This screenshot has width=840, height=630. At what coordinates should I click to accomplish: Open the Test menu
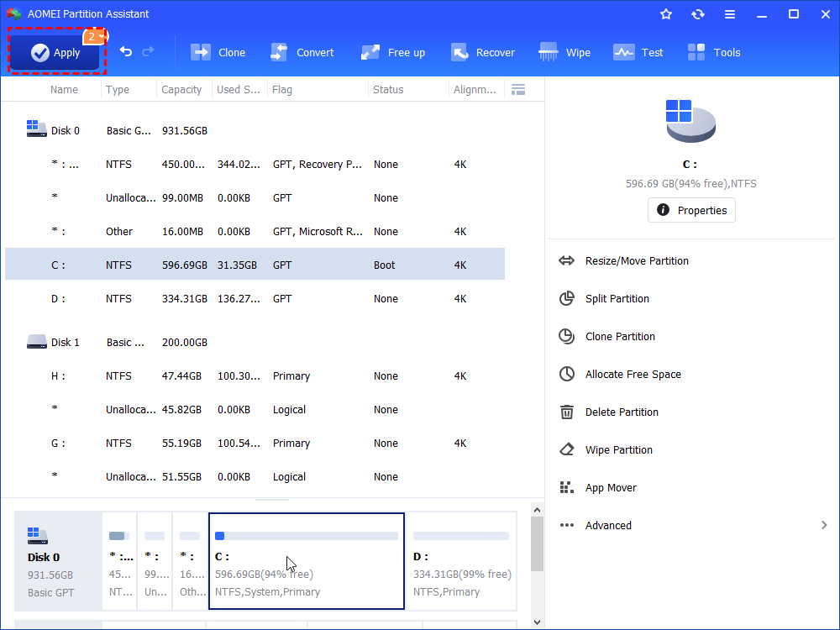pos(638,52)
